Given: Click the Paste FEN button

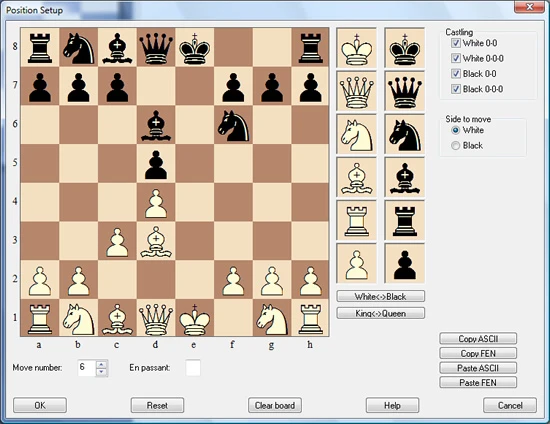Looking at the screenshot, I should (x=478, y=383).
